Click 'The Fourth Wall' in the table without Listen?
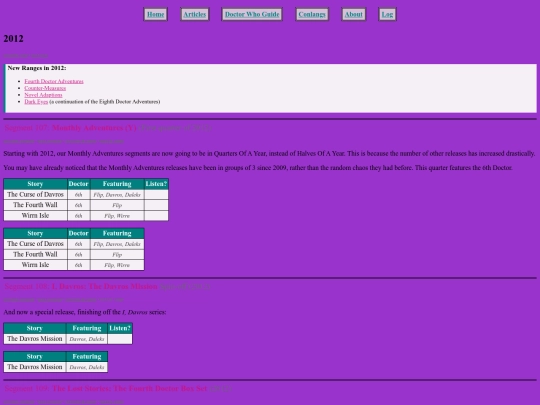This screenshot has height=405, width=540. (35, 255)
